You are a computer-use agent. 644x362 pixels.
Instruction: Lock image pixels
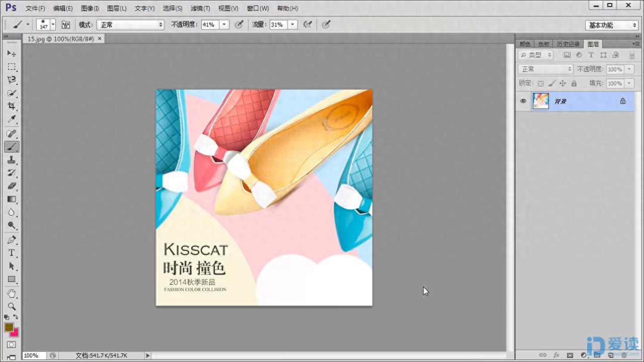pyautogui.click(x=552, y=83)
